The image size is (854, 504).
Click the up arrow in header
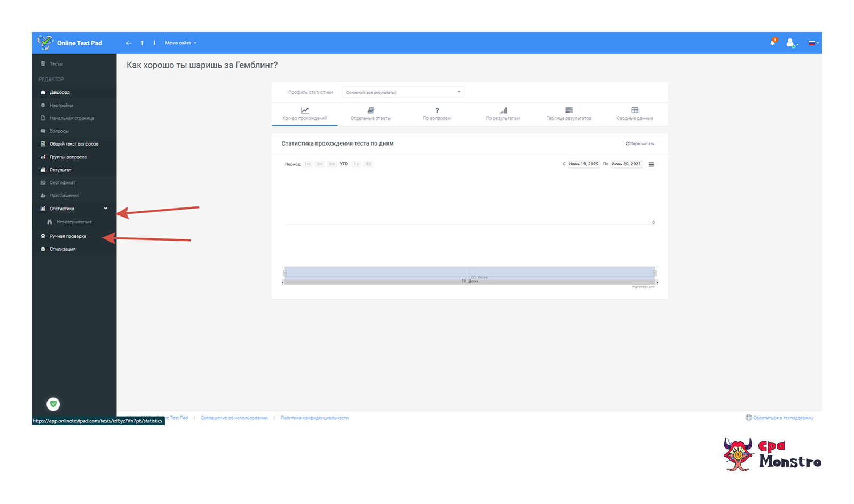pyautogui.click(x=142, y=43)
